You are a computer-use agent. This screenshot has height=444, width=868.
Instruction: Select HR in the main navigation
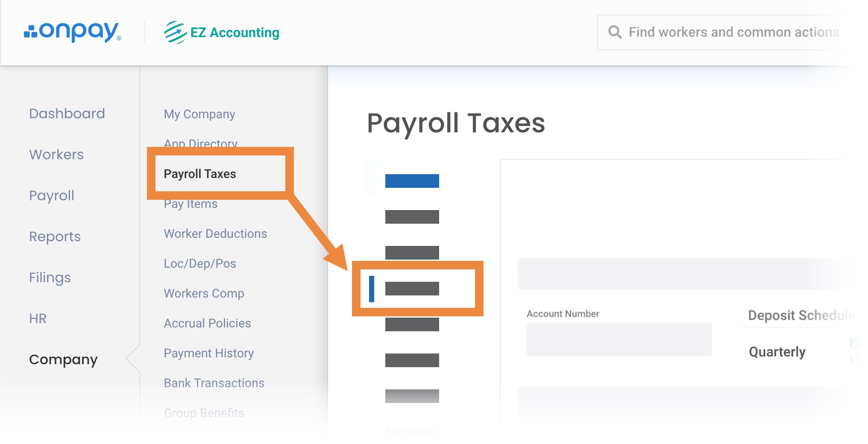point(38,318)
